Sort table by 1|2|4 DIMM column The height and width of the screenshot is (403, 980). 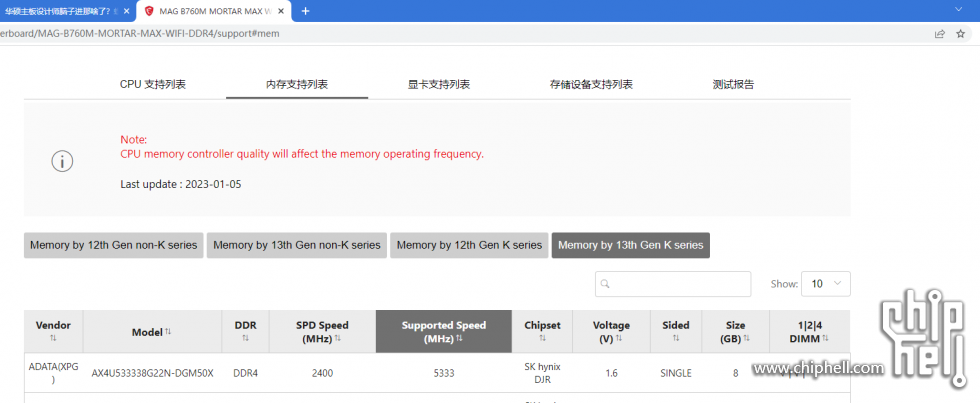(x=809, y=331)
